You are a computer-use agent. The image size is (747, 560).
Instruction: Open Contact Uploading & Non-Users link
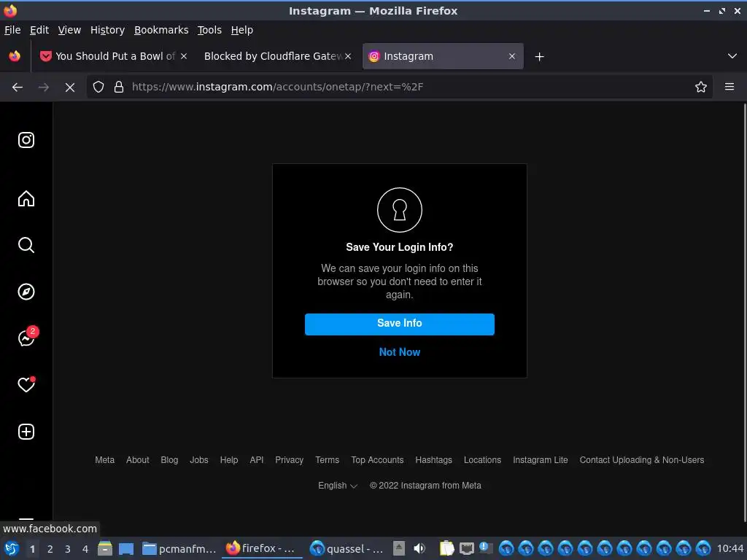(x=642, y=460)
